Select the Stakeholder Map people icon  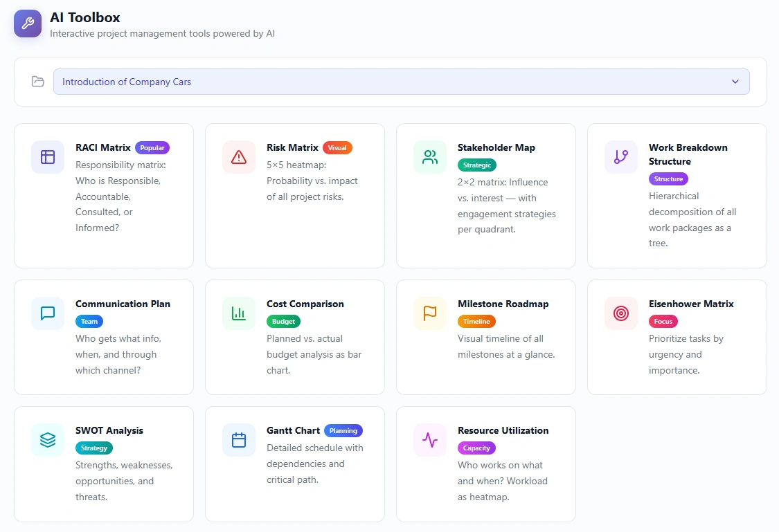point(429,157)
